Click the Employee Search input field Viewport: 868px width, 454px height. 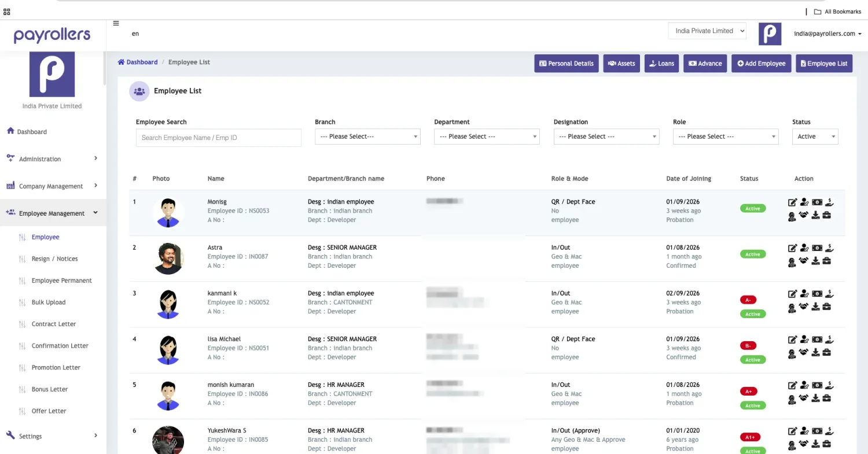pyautogui.click(x=219, y=138)
